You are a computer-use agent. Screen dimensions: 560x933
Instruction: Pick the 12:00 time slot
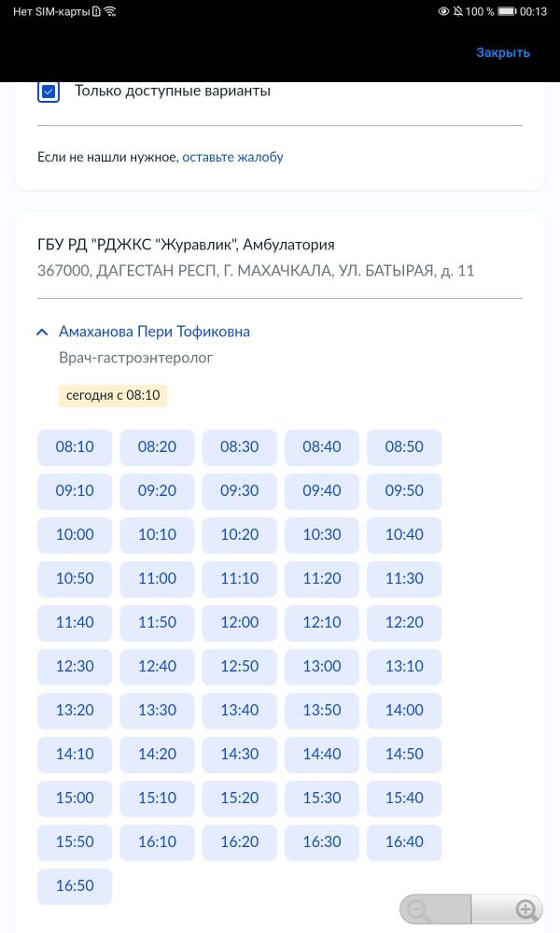[239, 622]
